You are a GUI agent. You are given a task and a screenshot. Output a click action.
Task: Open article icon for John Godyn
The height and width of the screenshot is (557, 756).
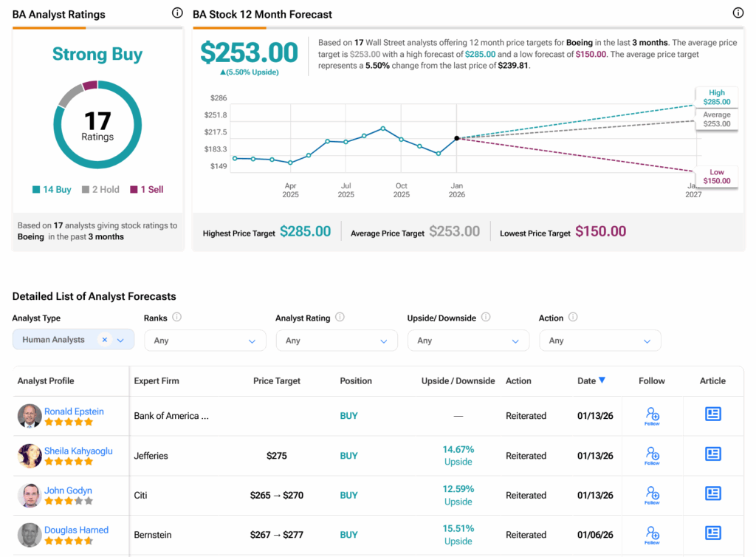[712, 493]
